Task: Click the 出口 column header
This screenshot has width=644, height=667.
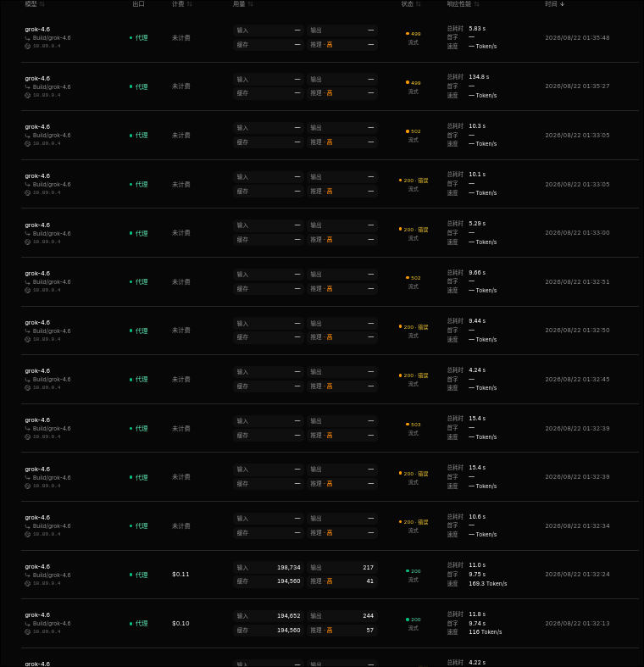Action: [139, 4]
